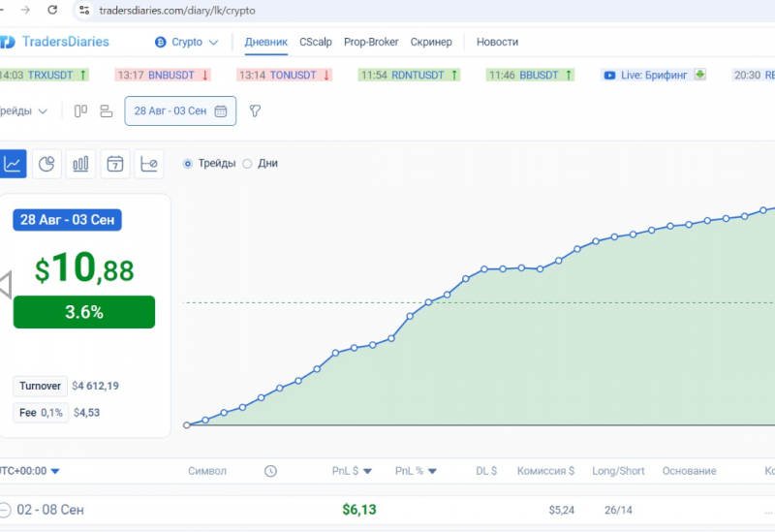Click the tradersdiaries.com URL address field
This screenshot has width=775, height=532.
point(177,11)
